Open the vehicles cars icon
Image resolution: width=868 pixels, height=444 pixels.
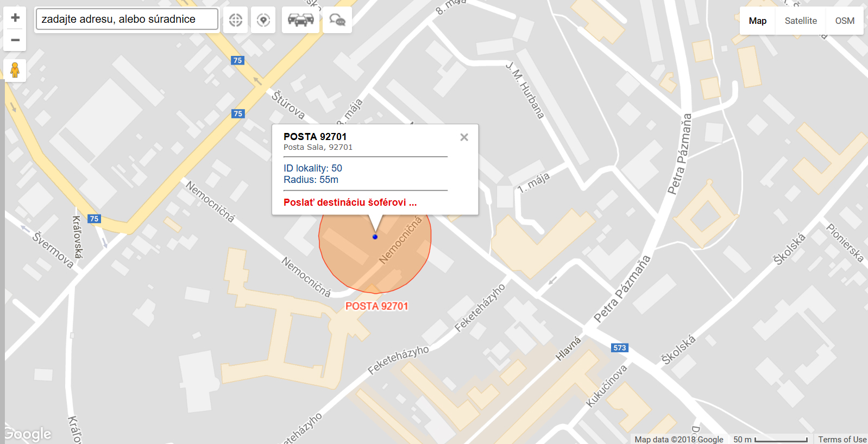click(301, 20)
